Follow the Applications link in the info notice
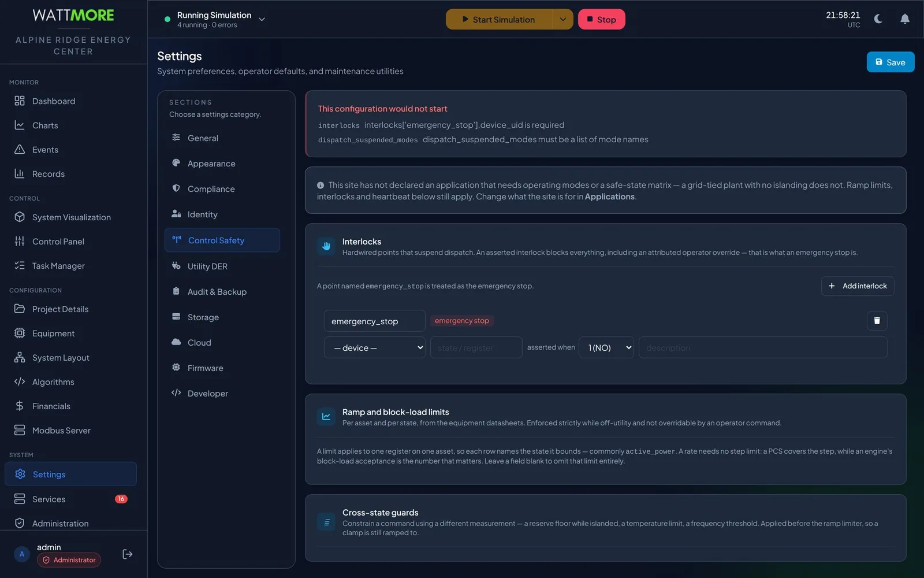Screen dimensions: 924x578 click(609, 197)
